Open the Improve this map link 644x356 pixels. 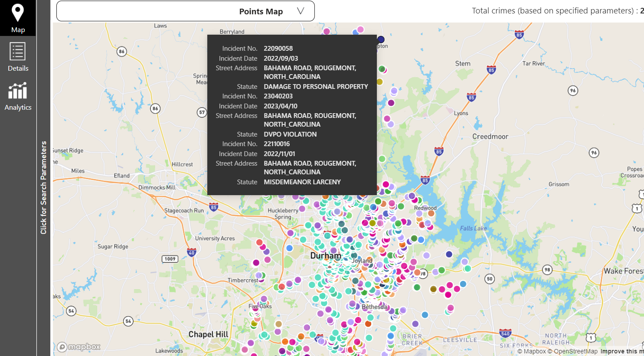623,351
